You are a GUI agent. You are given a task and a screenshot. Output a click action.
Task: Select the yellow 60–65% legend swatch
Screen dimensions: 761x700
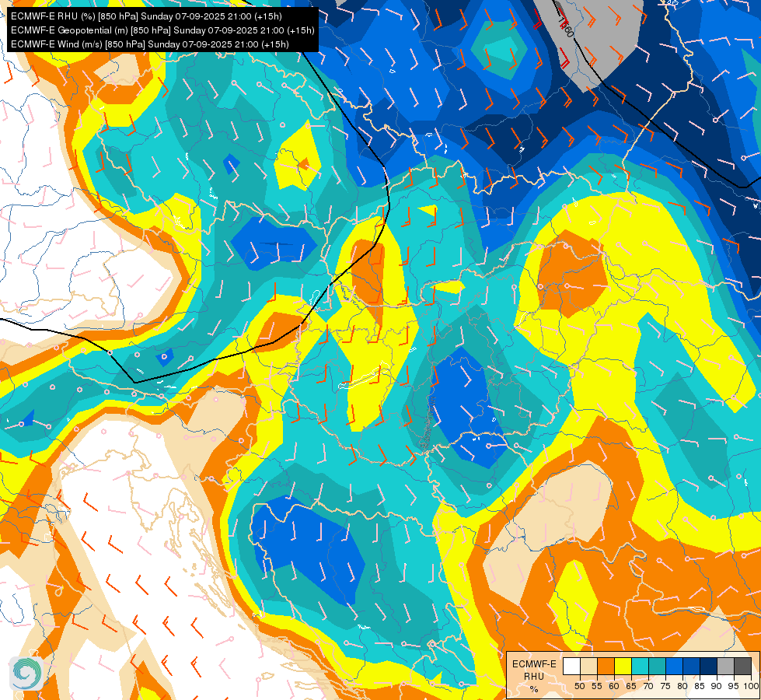point(623,667)
